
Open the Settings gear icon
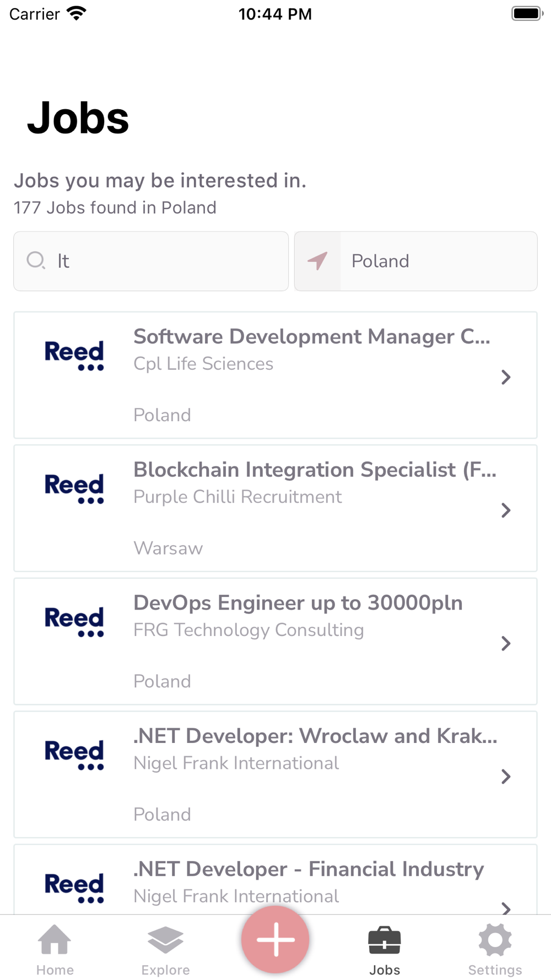[495, 940]
